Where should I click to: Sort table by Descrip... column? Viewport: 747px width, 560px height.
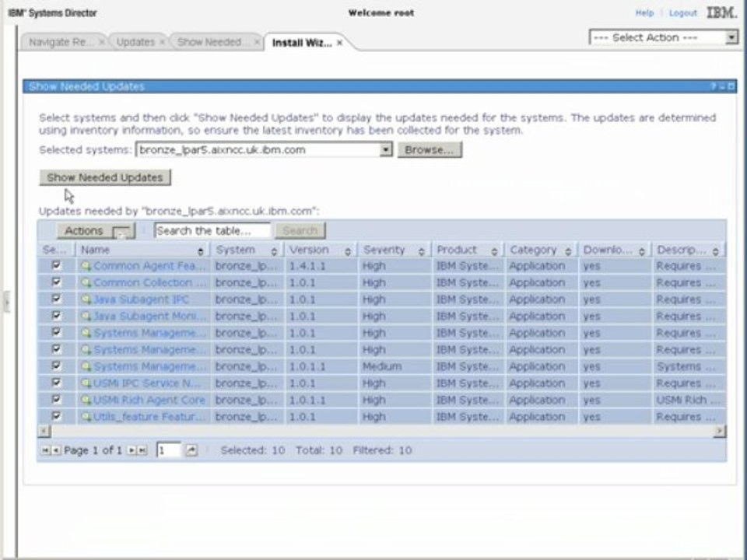716,251
